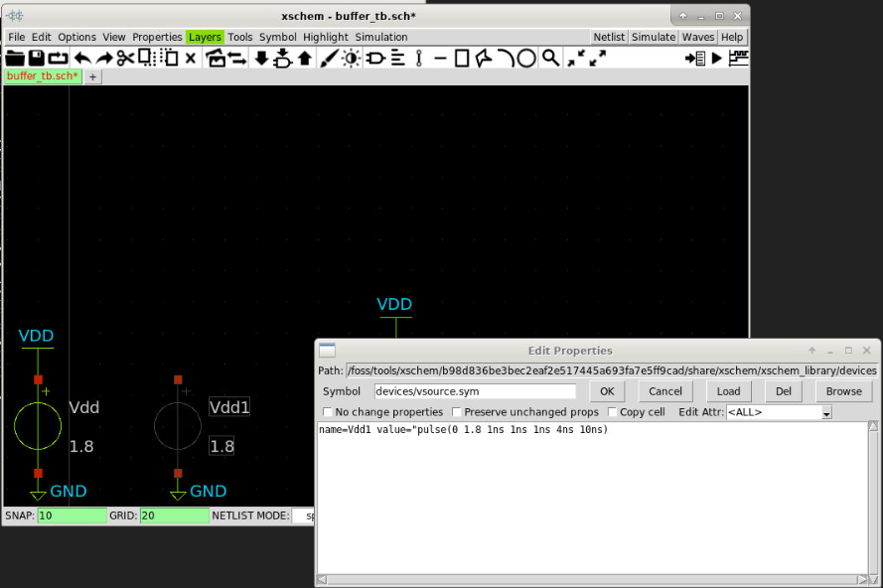Click the scissors cut icon
The image size is (883, 588).
click(x=125, y=58)
